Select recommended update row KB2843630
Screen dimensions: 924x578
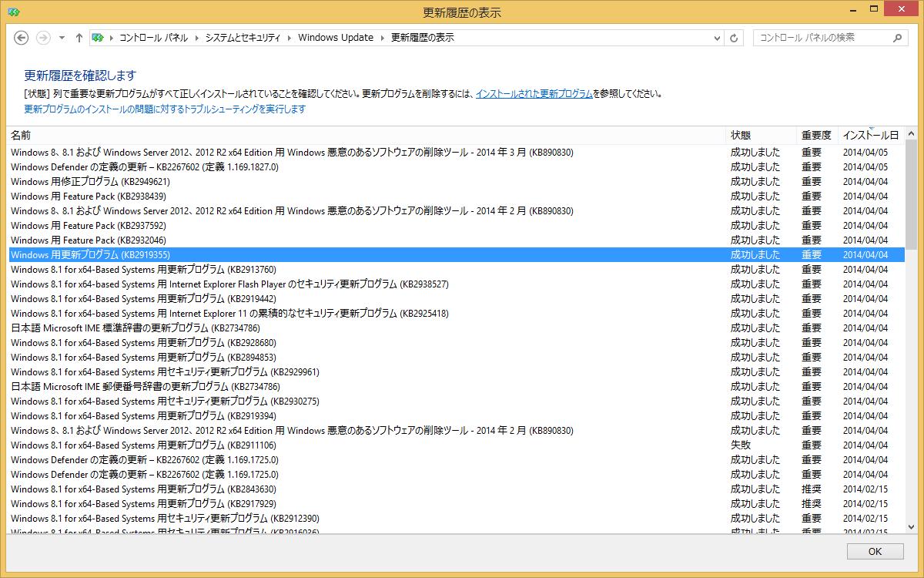(x=457, y=489)
